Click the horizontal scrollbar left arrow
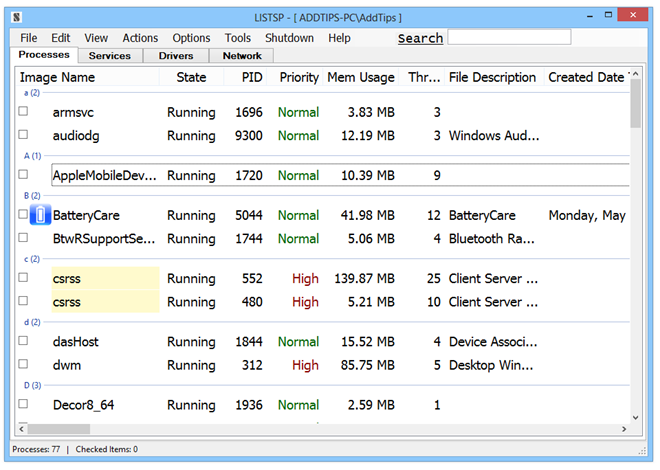660x470 pixels. 22,429
